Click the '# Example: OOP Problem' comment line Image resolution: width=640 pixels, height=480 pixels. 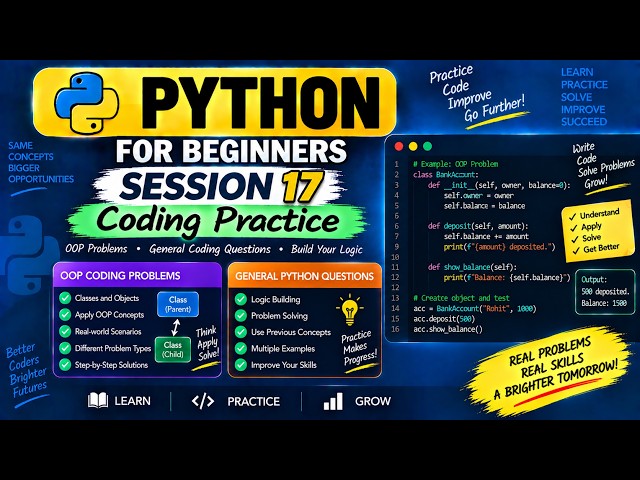click(456, 164)
